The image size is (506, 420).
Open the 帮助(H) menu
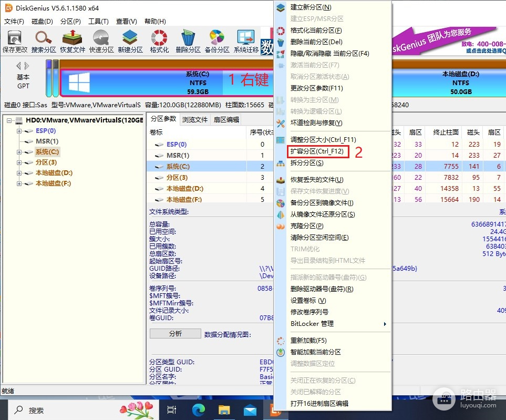[x=155, y=22]
